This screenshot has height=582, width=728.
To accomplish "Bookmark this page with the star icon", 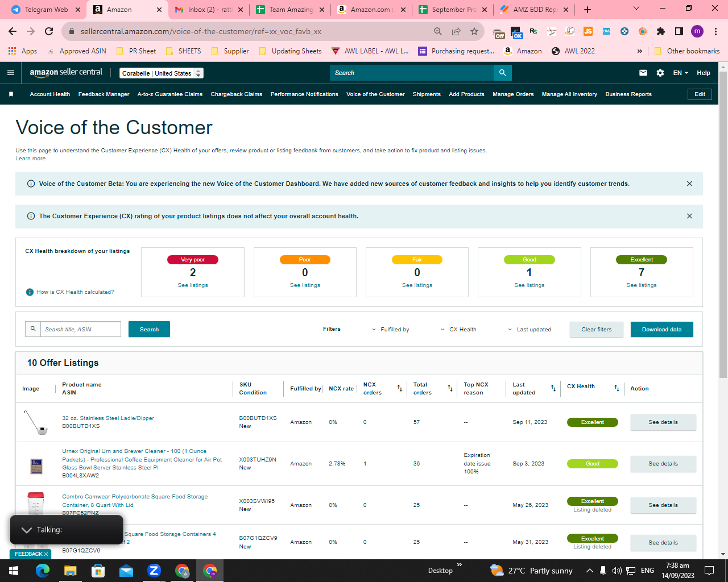I will 474,31.
